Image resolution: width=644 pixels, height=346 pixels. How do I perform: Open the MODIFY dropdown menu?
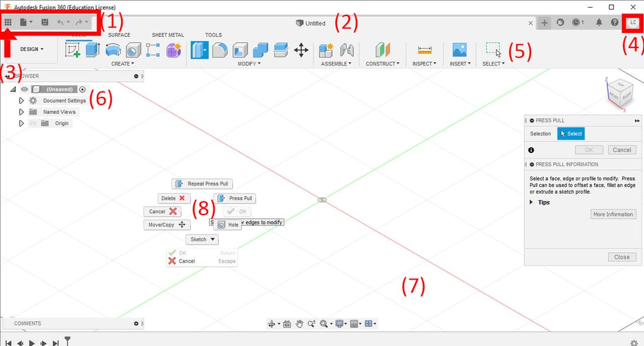tap(249, 64)
